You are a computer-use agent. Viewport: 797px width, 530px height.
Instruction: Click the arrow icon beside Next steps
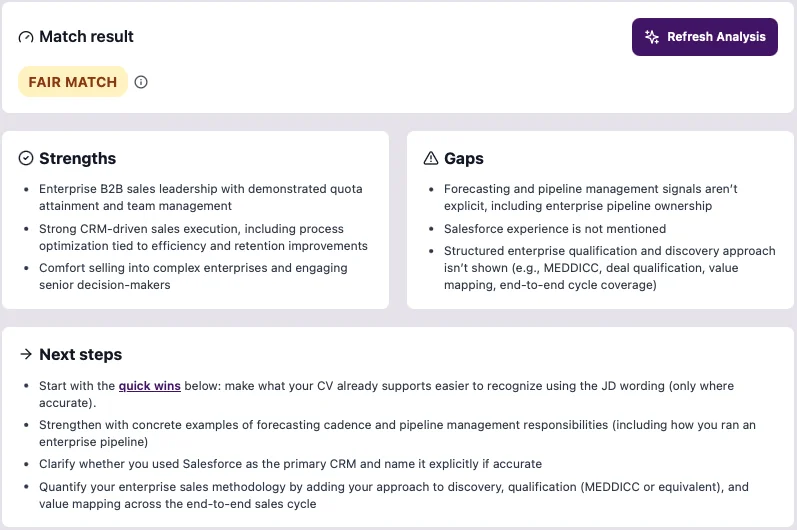(26, 354)
